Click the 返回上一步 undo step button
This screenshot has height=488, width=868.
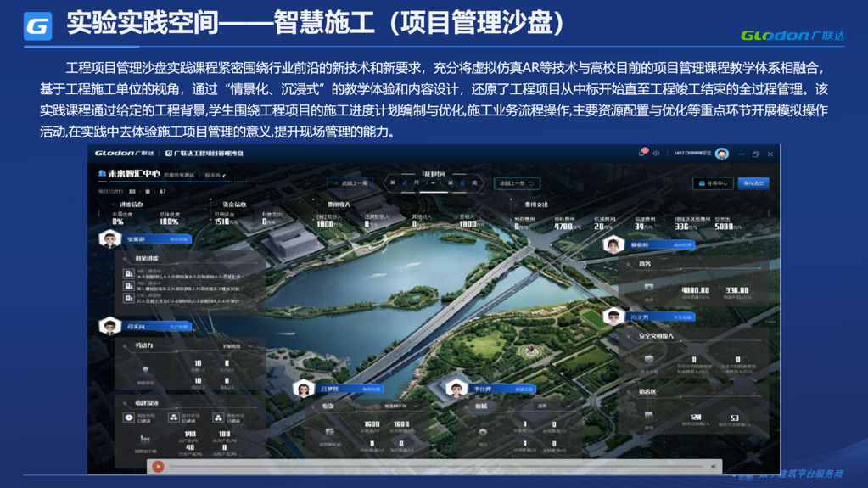tap(517, 183)
